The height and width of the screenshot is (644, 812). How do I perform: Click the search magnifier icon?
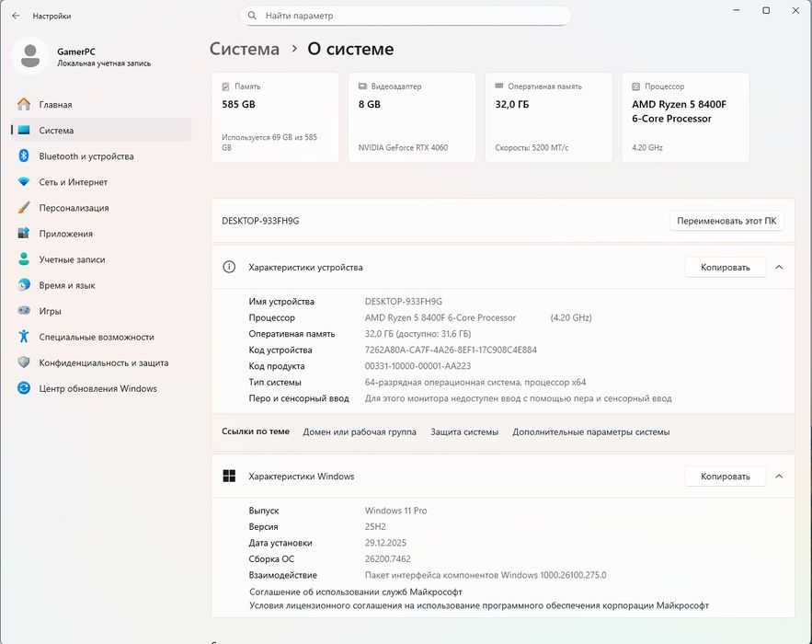click(252, 16)
